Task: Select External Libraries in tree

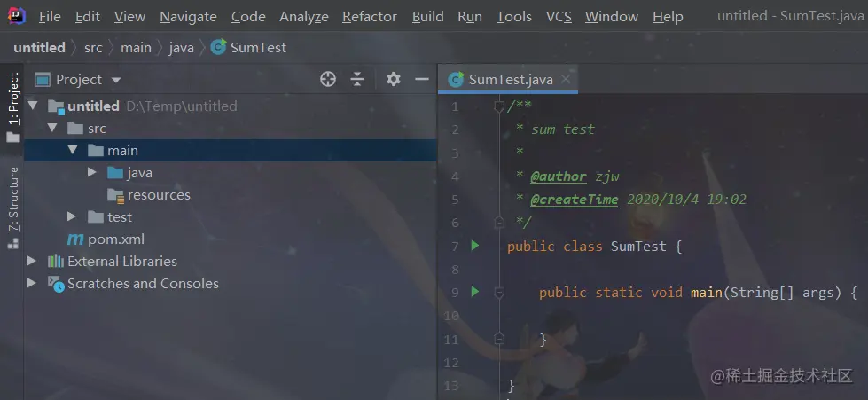Action: [231, 261]
